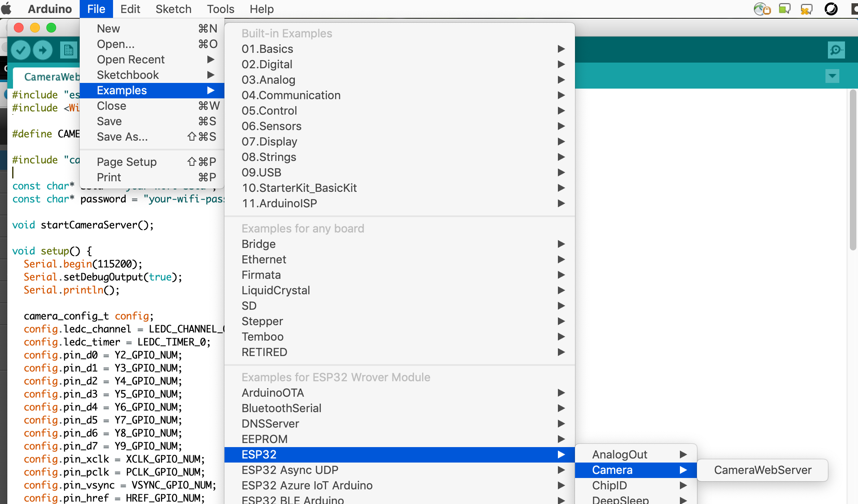
Task: Click the circular sync status menu bar icon
Action: [831, 9]
